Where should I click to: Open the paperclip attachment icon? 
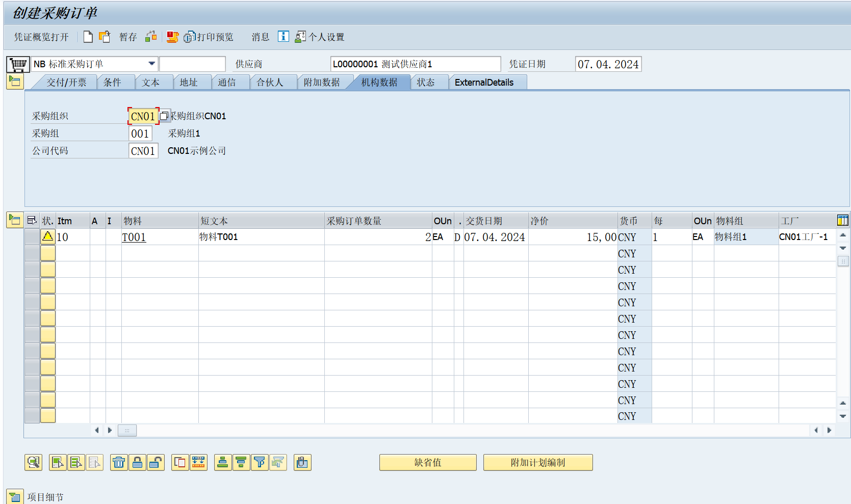click(x=302, y=463)
